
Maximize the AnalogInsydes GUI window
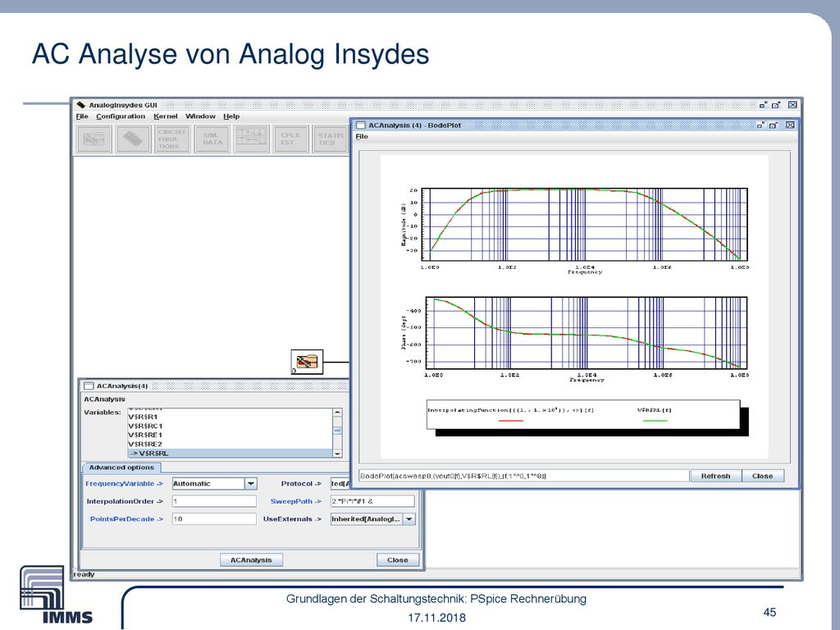coord(776,105)
